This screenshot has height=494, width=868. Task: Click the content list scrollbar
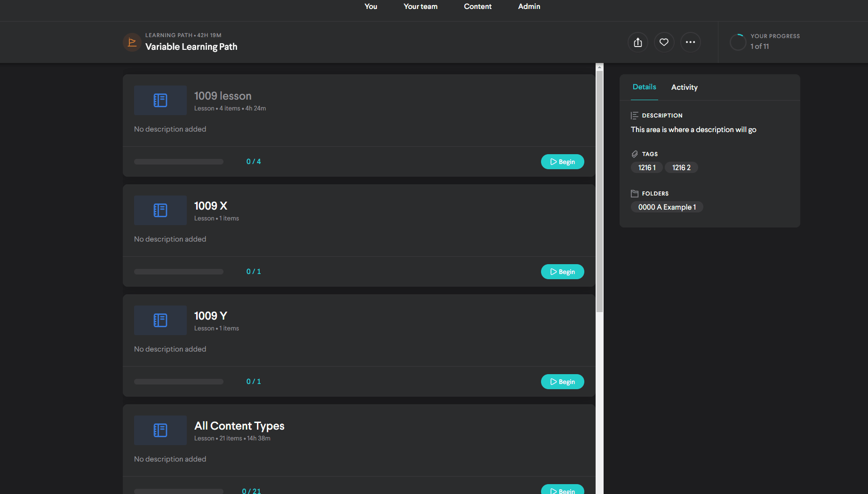coord(599,188)
